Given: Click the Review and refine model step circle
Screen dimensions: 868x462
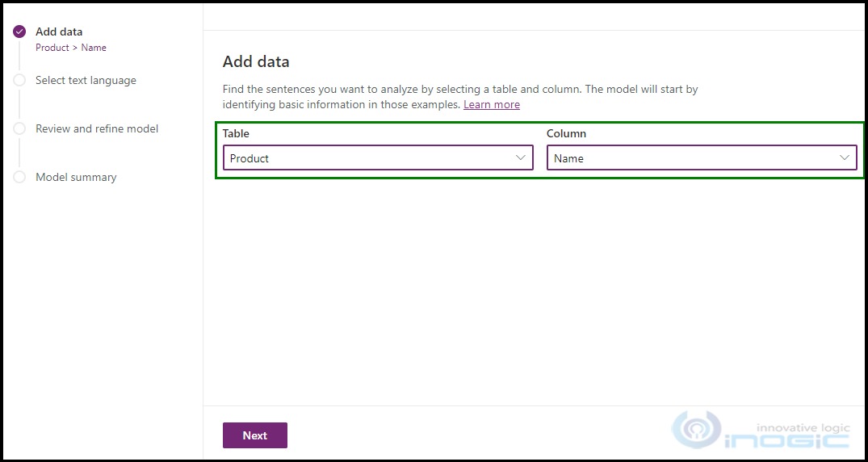Looking at the screenshot, I should [19, 128].
